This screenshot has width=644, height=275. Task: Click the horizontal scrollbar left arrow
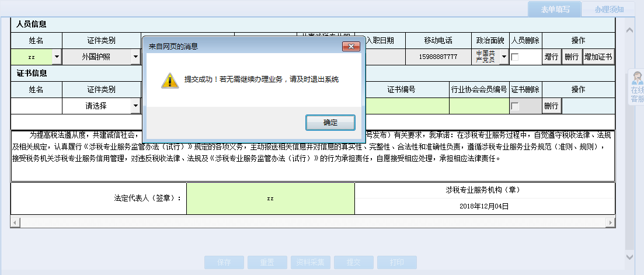[15, 222]
